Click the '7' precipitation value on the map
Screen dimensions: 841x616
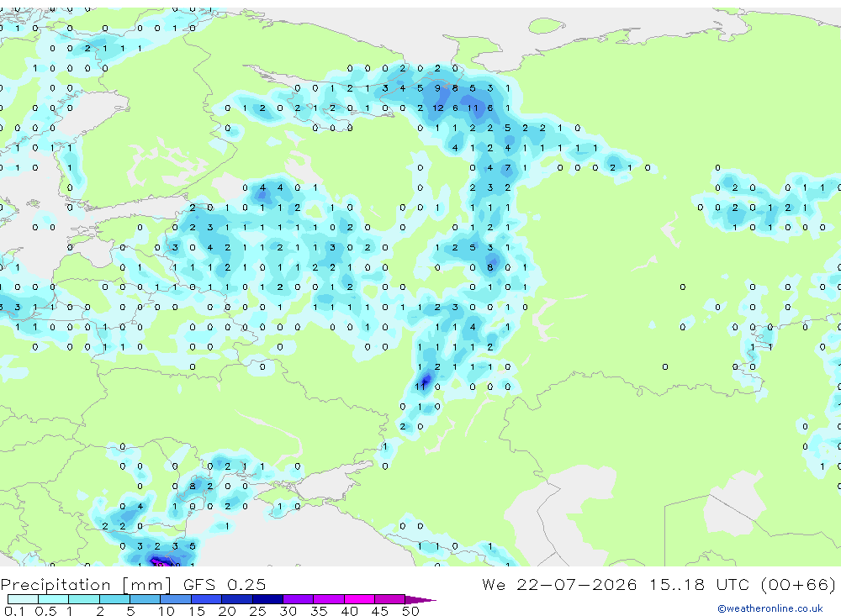pyautogui.click(x=507, y=168)
